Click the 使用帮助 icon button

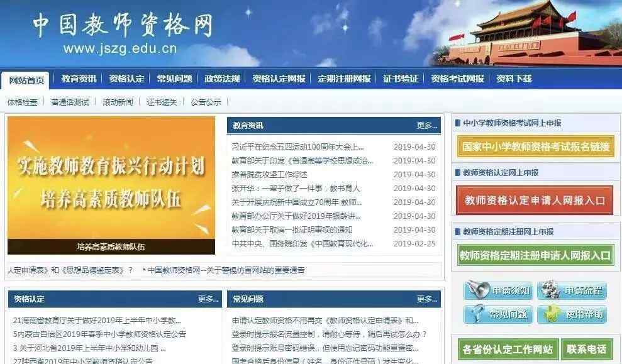[x=572, y=314]
